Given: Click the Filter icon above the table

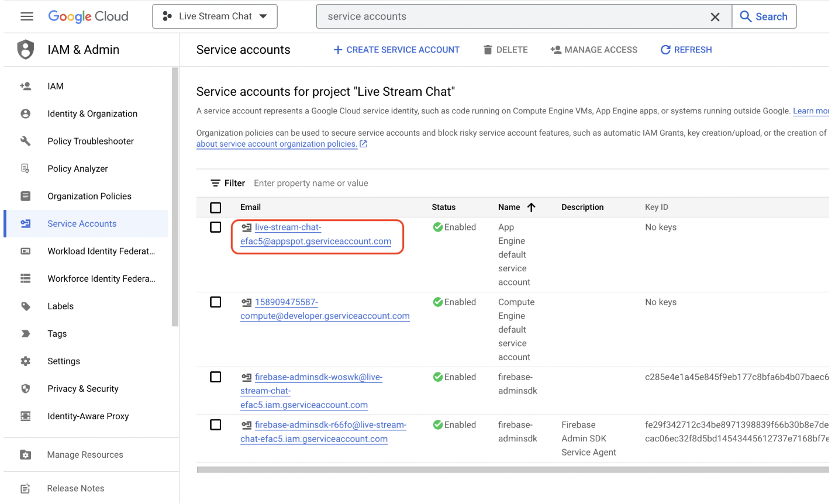Looking at the screenshot, I should pos(216,183).
